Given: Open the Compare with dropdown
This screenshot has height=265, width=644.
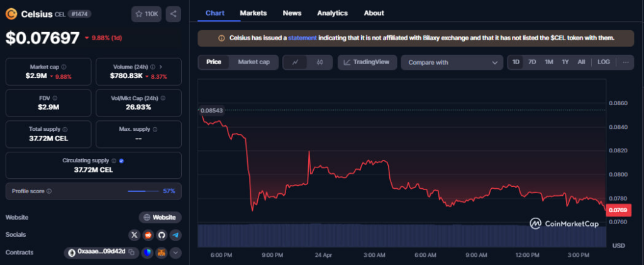Looking at the screenshot, I should point(452,62).
